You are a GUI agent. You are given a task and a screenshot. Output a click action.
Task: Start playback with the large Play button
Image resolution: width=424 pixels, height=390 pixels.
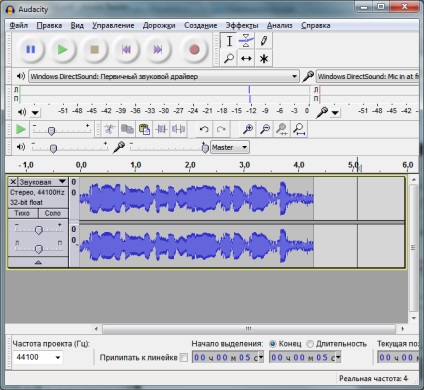coord(63,49)
